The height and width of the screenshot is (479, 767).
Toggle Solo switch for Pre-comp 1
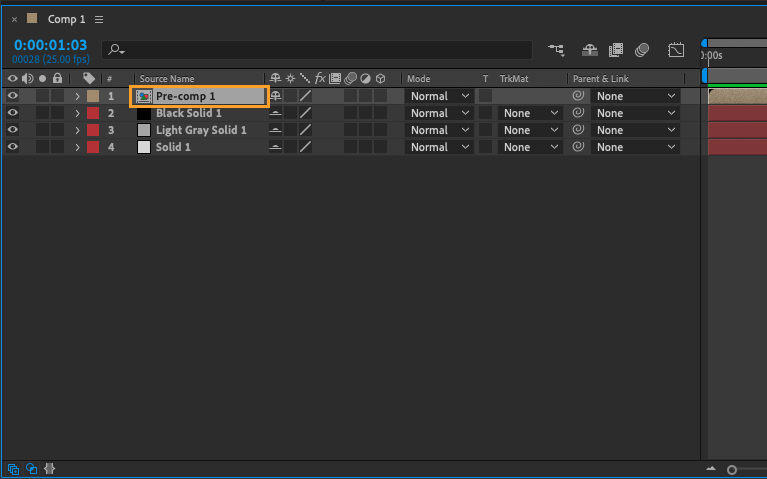tap(43, 96)
